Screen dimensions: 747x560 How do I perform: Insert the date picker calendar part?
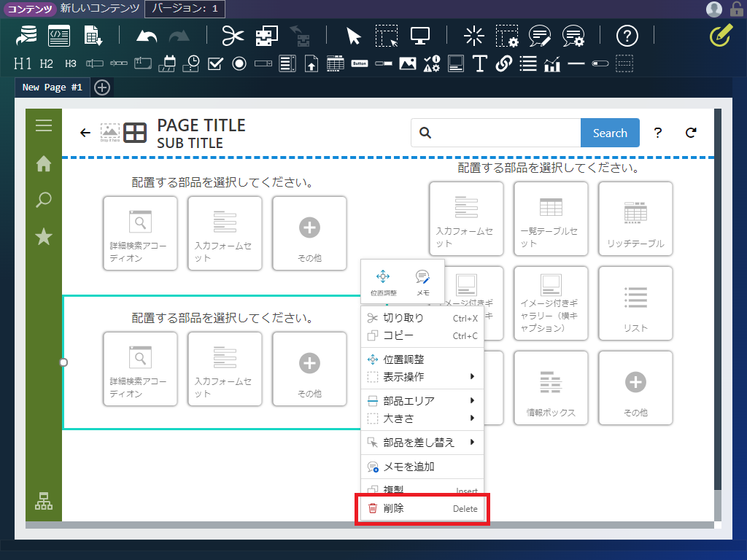167,63
